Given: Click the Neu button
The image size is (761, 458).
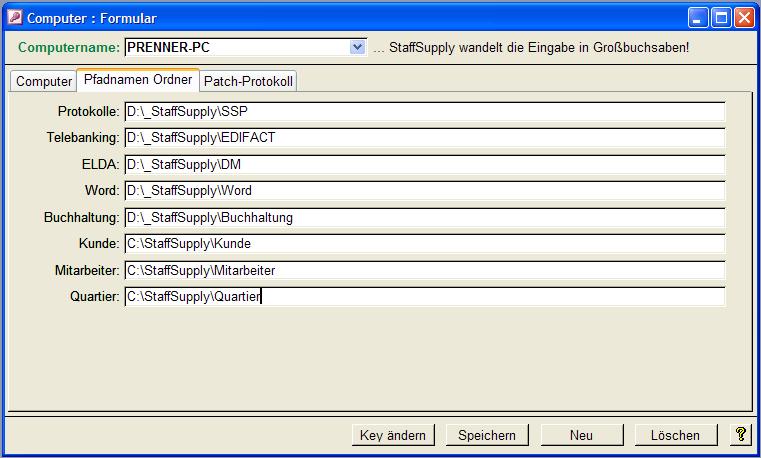Looking at the screenshot, I should pos(581,435).
